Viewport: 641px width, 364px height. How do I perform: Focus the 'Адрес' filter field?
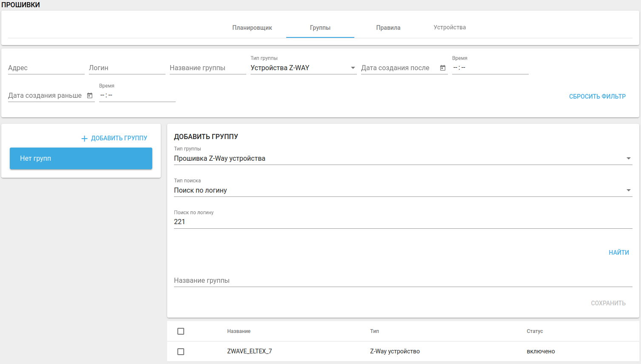(46, 68)
